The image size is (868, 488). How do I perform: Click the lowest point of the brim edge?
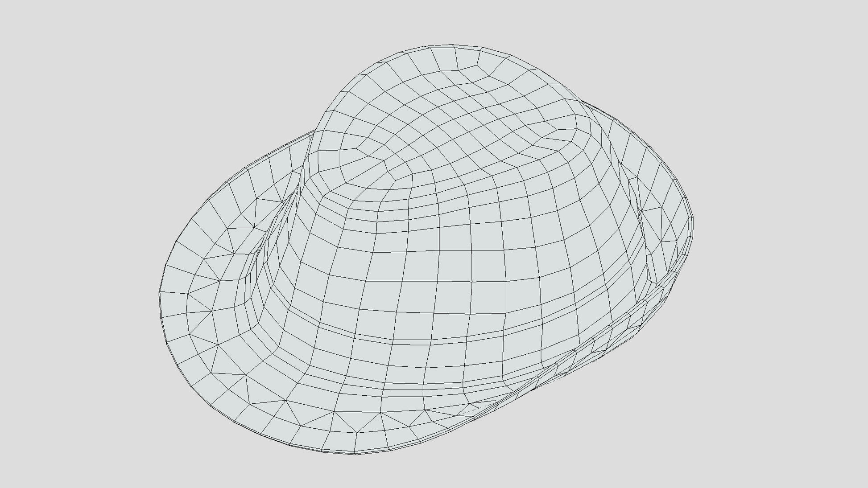[355, 454]
